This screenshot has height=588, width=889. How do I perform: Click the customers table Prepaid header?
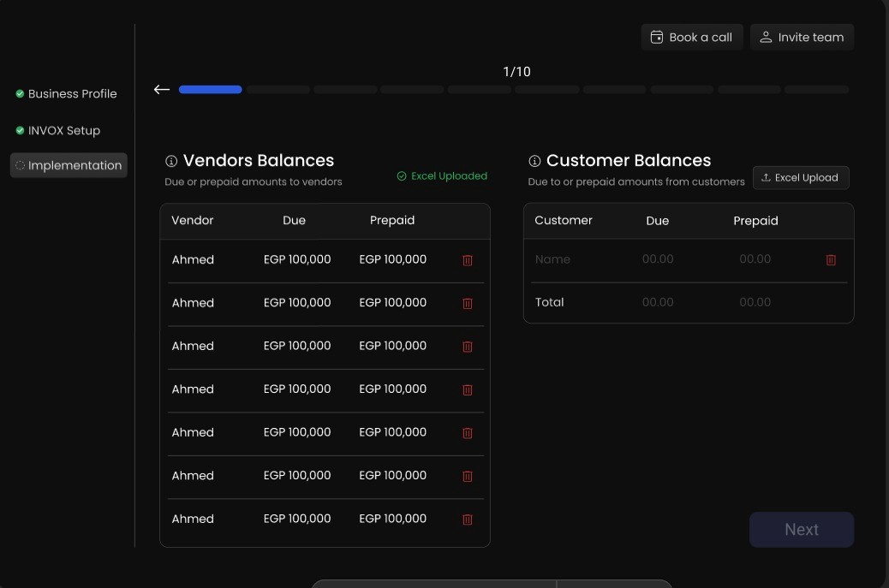[755, 221]
